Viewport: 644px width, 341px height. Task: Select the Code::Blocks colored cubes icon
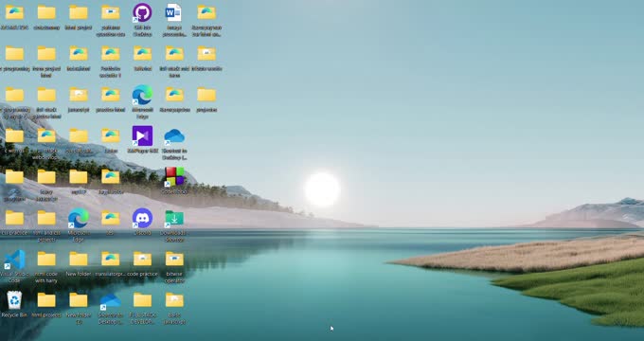pos(174,177)
